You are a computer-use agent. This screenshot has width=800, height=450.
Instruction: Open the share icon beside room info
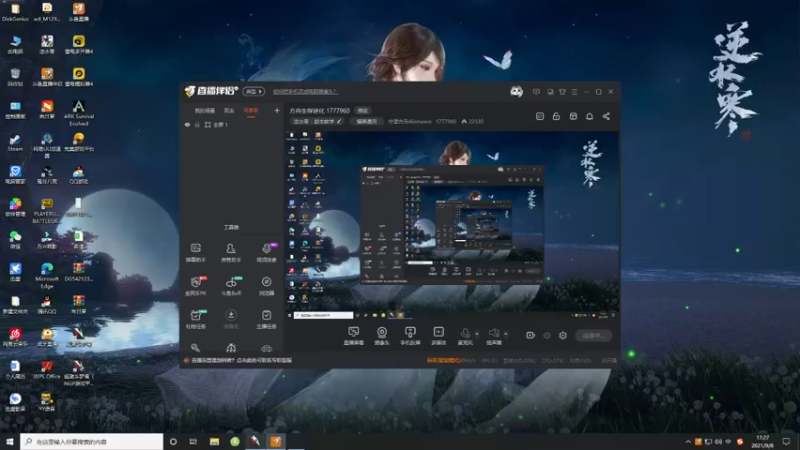(x=606, y=116)
